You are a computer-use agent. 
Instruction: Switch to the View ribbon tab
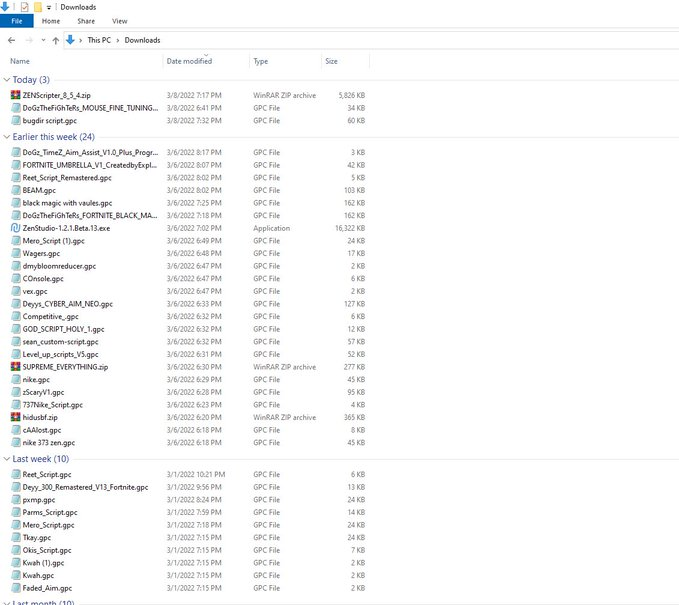(x=120, y=21)
